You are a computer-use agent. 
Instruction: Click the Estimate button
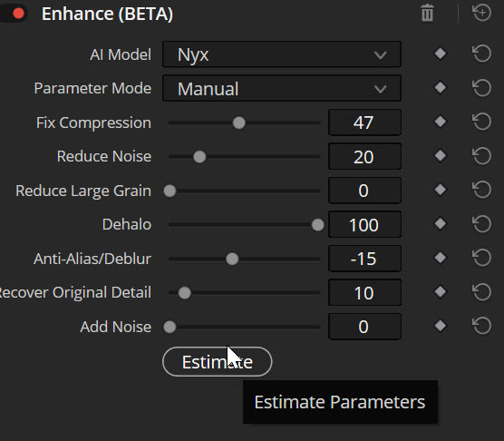[218, 361]
